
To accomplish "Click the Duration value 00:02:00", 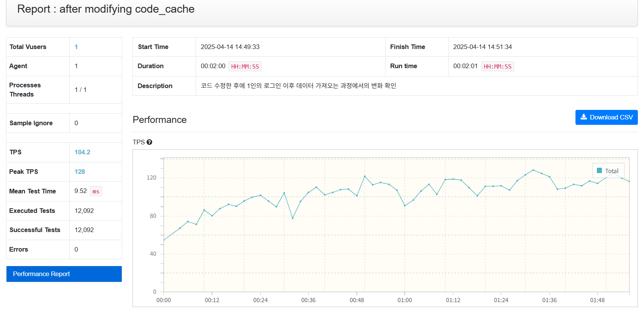I will click(213, 66).
